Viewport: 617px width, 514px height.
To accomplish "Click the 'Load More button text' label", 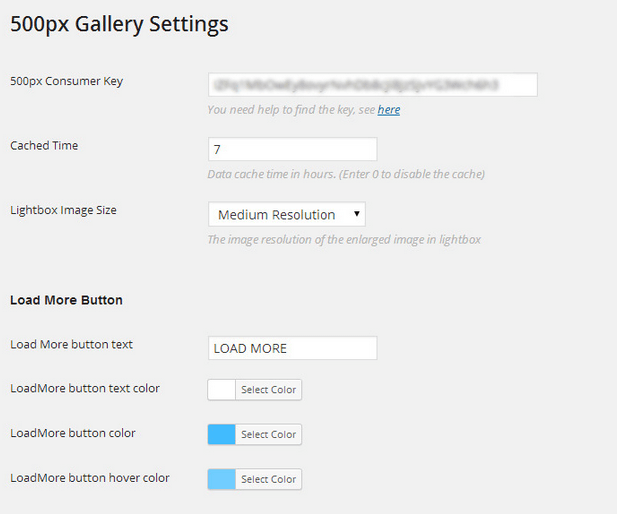I will tap(71, 344).
